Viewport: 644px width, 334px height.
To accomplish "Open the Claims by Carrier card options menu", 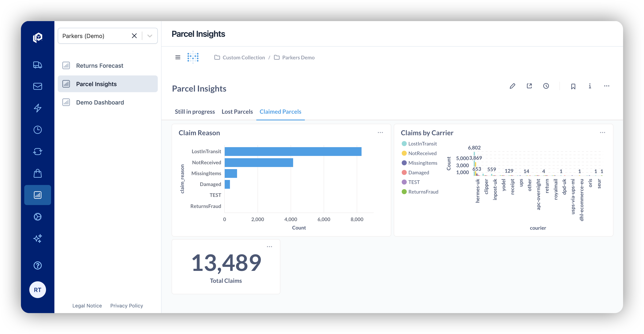I will pos(602,133).
